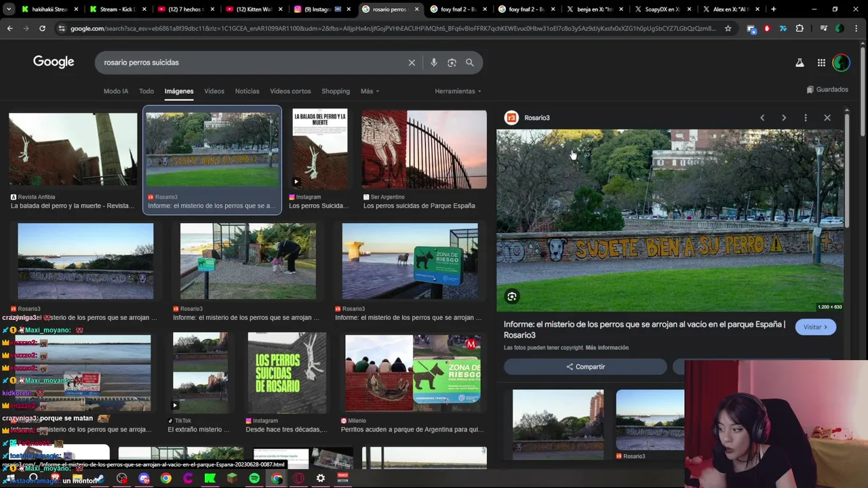Start voice search with the microphone icon
Image resolution: width=868 pixels, height=488 pixels.
coord(433,62)
